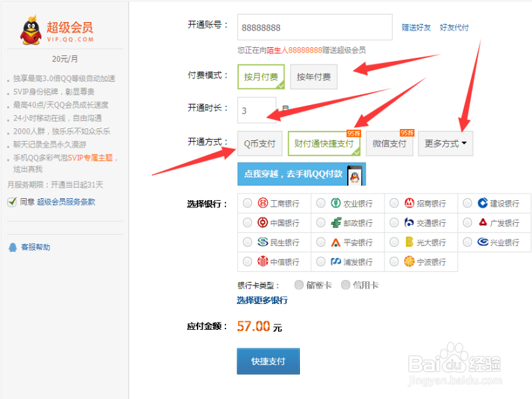The image size is (532, 399).
Task: Select the Q币支付 payment tab
Action: pos(260,143)
